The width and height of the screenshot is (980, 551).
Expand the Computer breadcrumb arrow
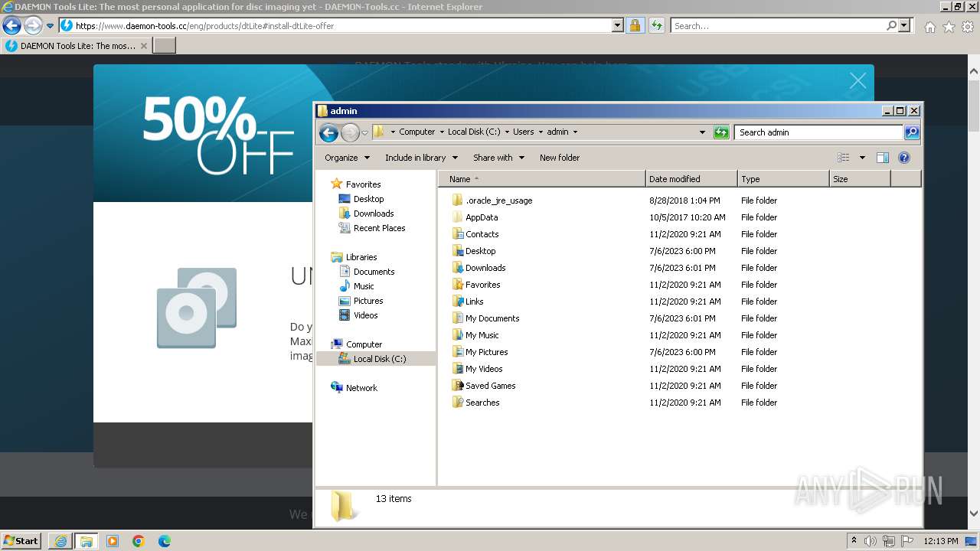pyautogui.click(x=442, y=132)
